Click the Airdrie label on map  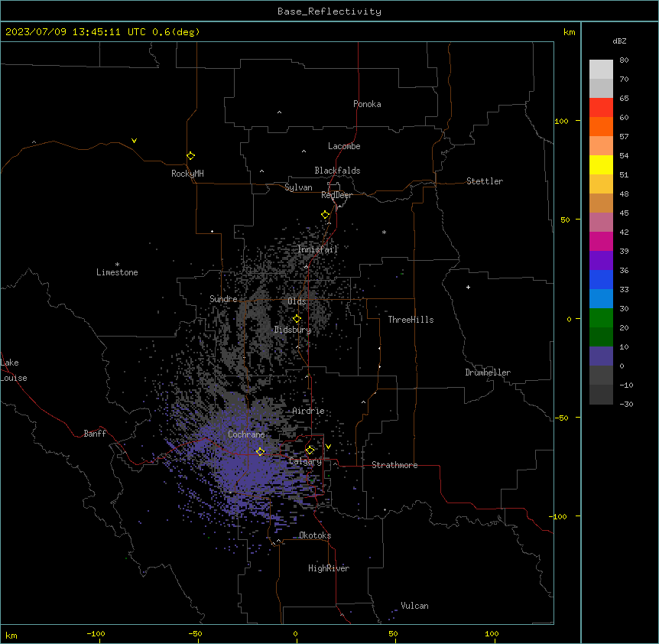click(309, 411)
